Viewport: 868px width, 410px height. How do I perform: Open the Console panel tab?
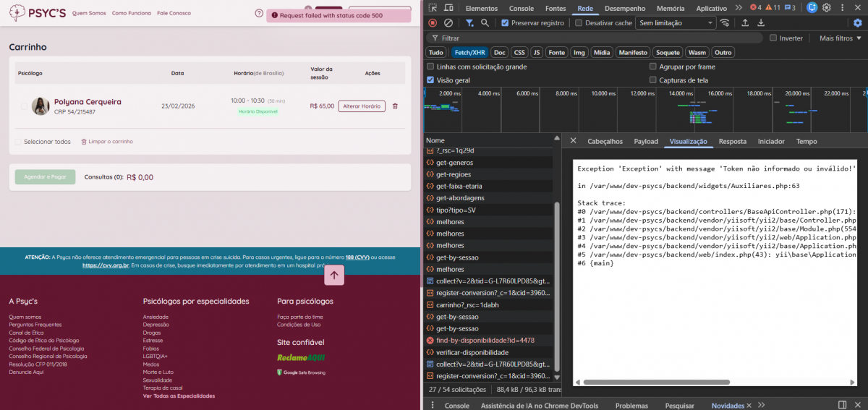pyautogui.click(x=521, y=8)
